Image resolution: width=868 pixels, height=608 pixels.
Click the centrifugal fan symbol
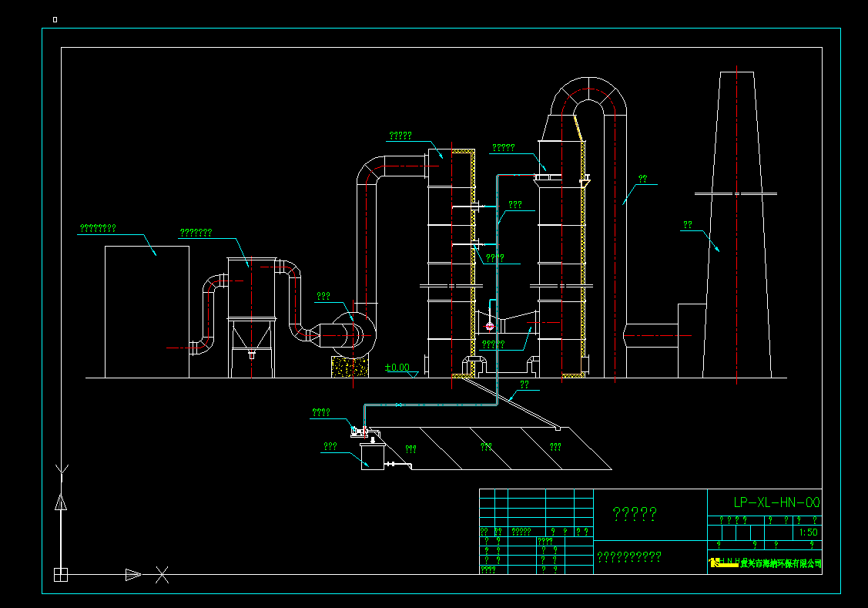(353, 333)
